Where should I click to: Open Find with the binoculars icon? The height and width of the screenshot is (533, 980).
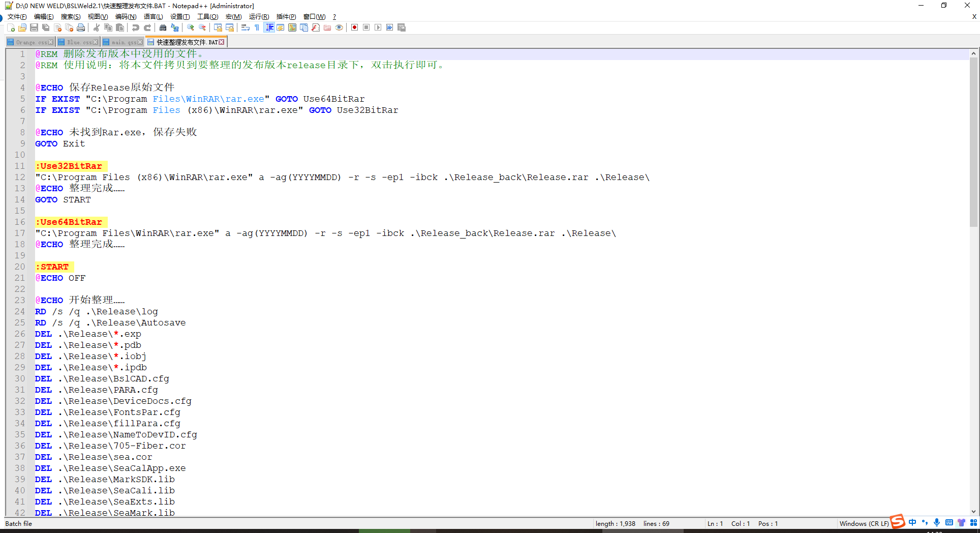coord(163,27)
